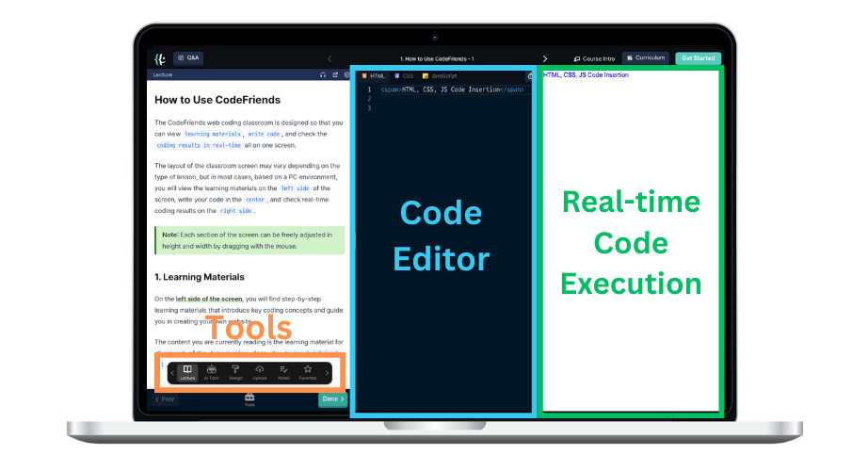Click code line 1 with span tag
This screenshot has width=868, height=471.
point(452,89)
